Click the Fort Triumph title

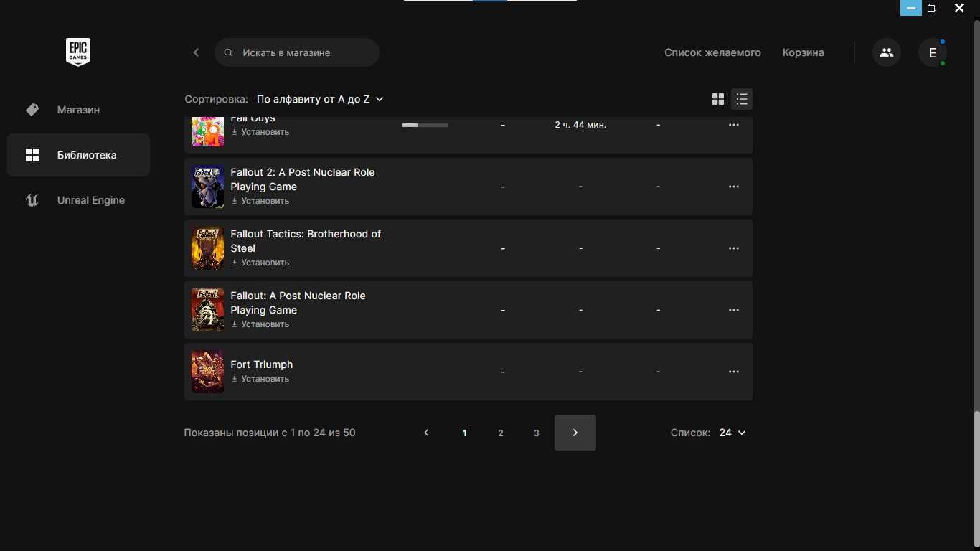tap(262, 364)
